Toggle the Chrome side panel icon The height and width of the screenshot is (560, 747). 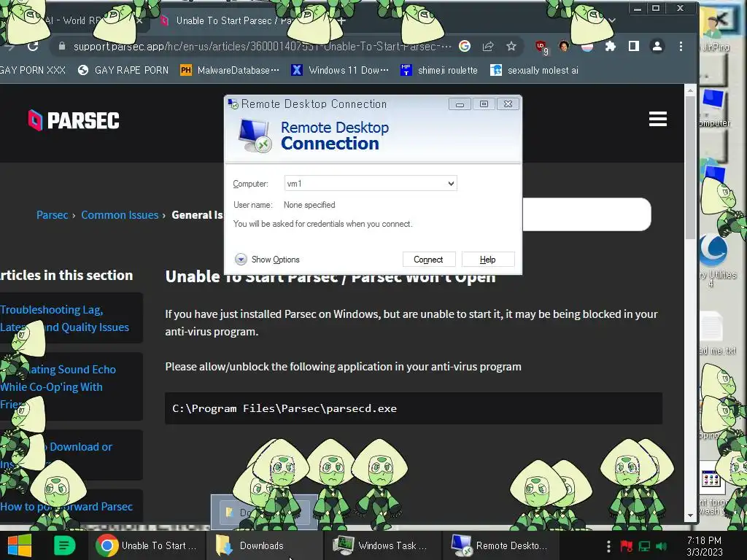point(634,46)
